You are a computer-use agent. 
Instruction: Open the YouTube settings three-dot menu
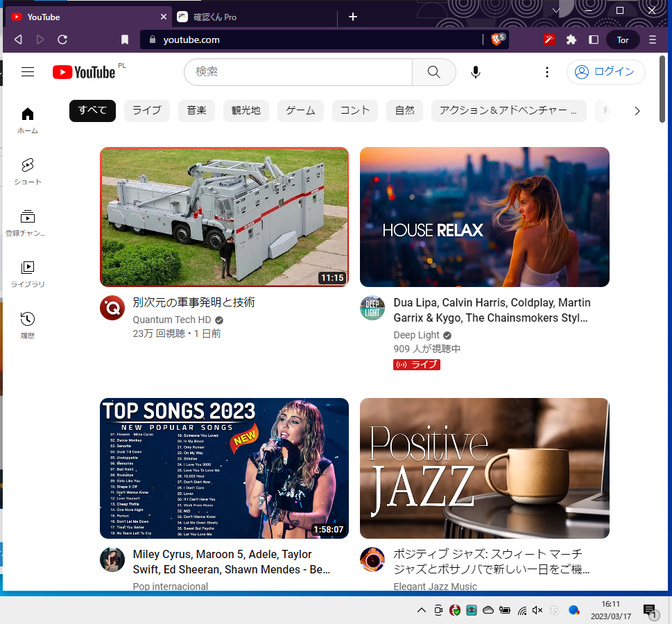[x=547, y=72]
